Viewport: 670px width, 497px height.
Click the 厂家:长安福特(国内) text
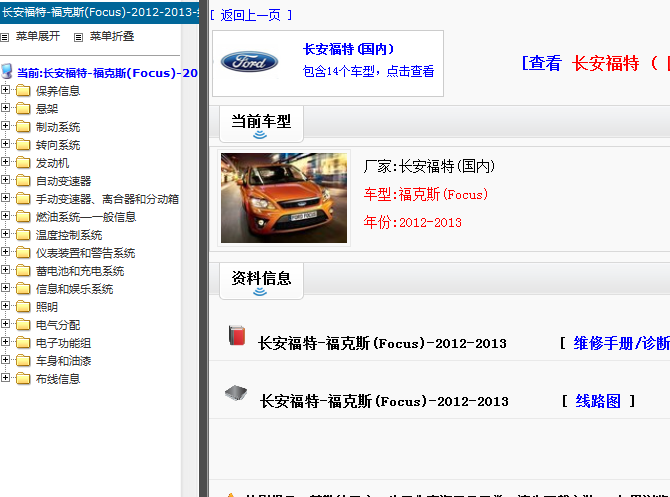coord(429,166)
